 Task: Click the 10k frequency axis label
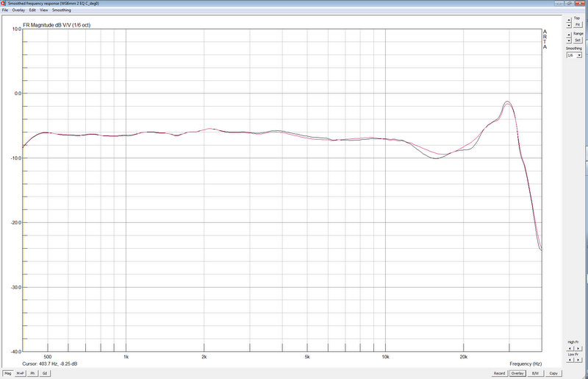[x=385, y=357]
